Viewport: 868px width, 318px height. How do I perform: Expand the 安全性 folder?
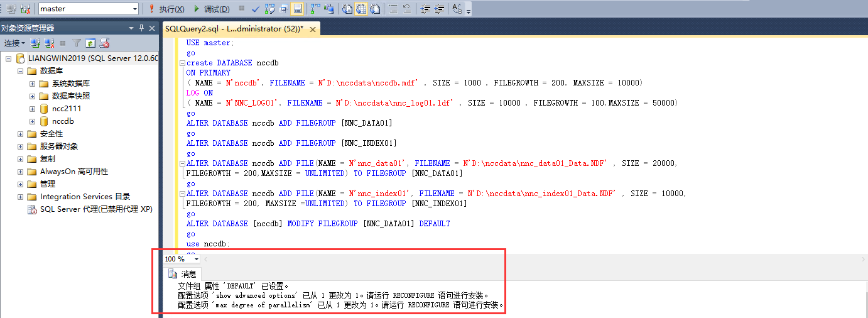(x=20, y=134)
